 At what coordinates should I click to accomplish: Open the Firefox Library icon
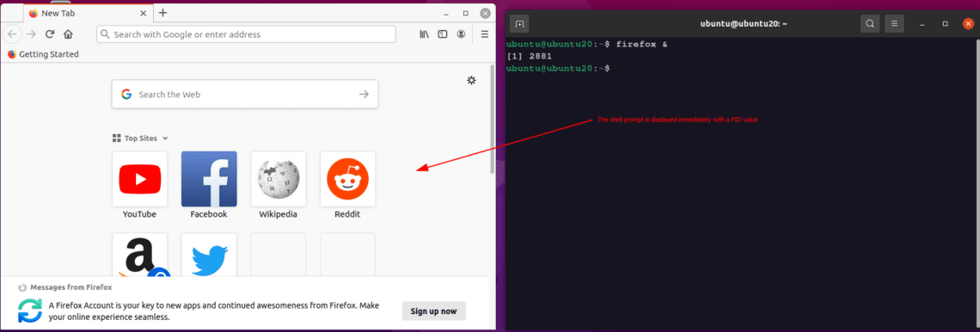(x=424, y=34)
